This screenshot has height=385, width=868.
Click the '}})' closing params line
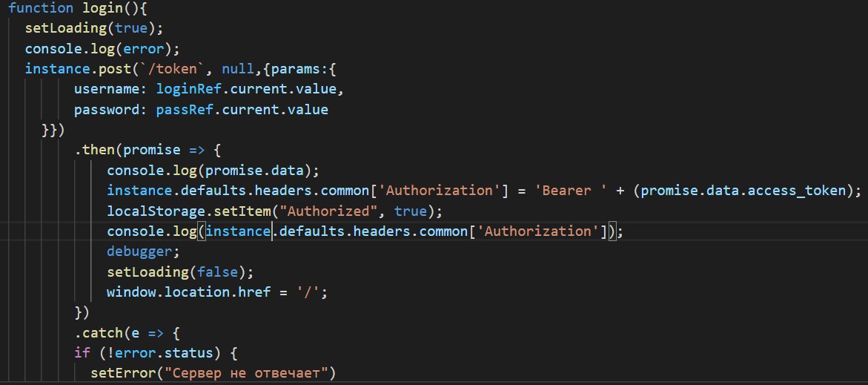pyautogui.click(x=53, y=130)
